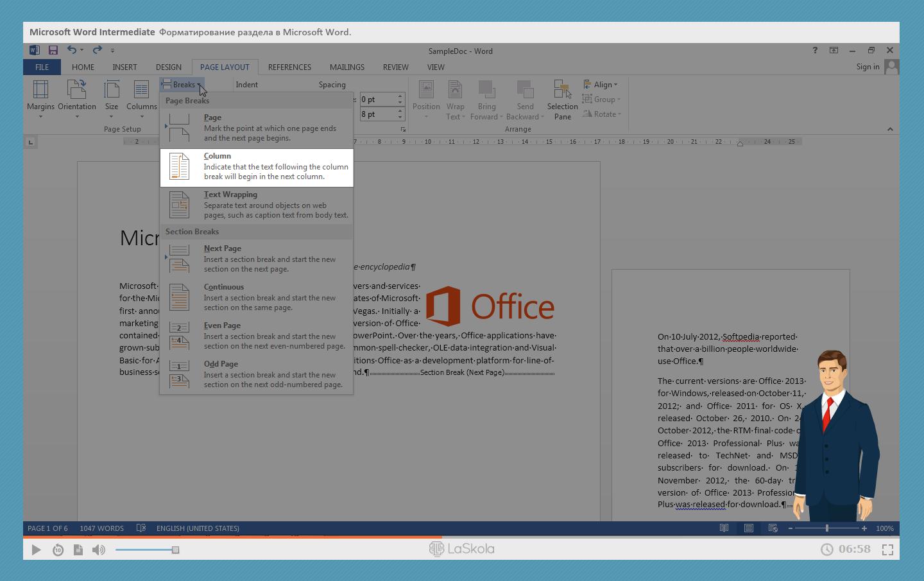Switch to Read Mode view

point(724,528)
